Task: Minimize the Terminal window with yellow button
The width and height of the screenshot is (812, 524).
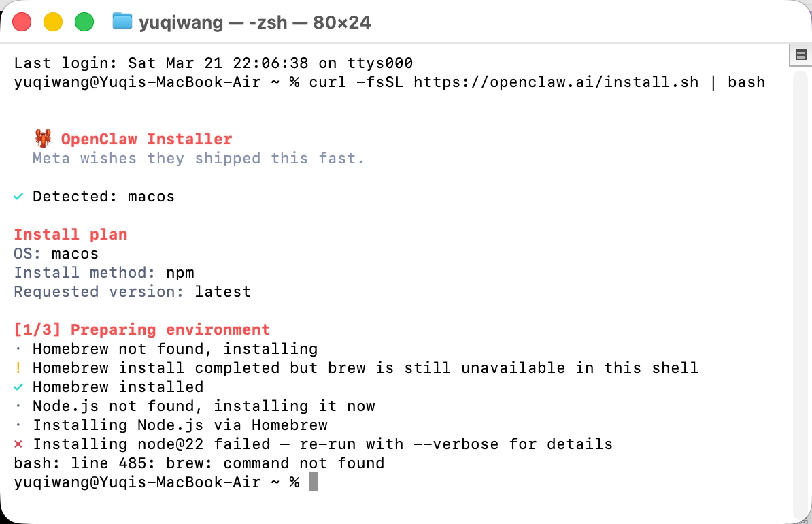Action: tap(53, 22)
